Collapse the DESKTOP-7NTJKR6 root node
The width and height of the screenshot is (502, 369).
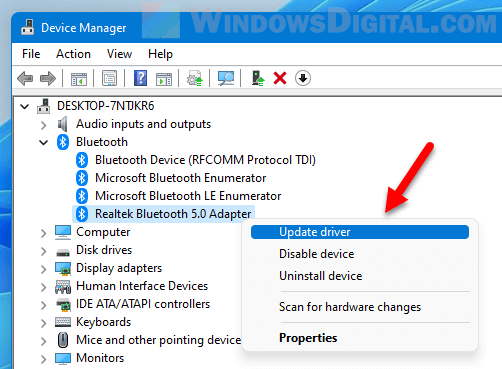pyautogui.click(x=25, y=107)
